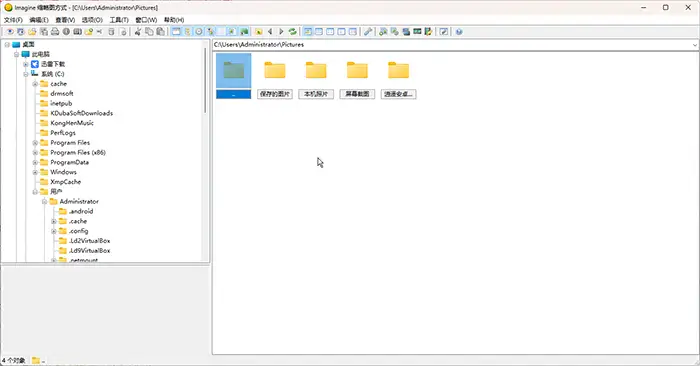Click the folder tree vertical scrollbar
700x366 pixels.
click(205, 152)
